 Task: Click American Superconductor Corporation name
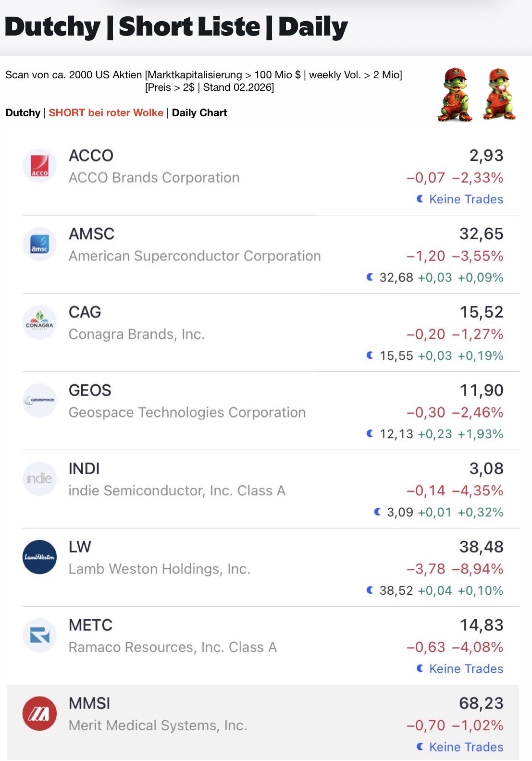(195, 256)
